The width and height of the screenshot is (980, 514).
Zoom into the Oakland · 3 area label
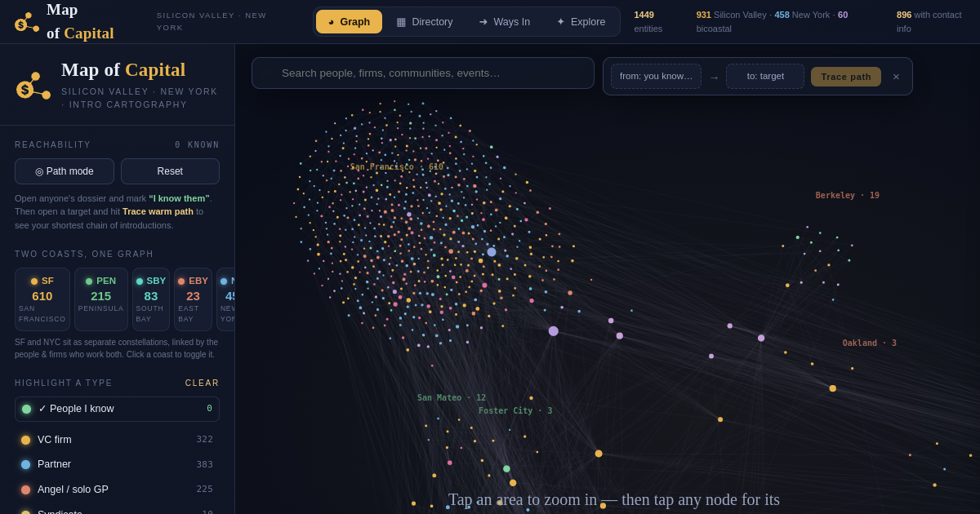(870, 343)
